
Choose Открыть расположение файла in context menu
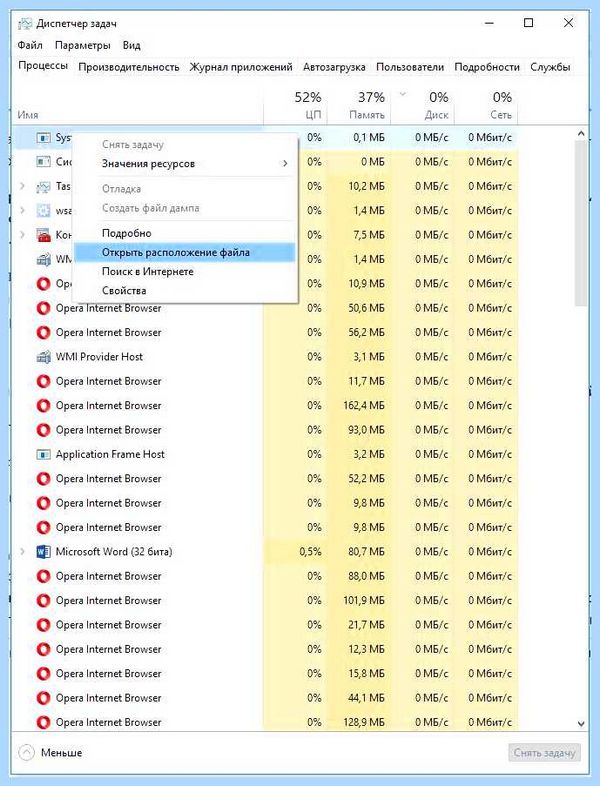coord(184,253)
